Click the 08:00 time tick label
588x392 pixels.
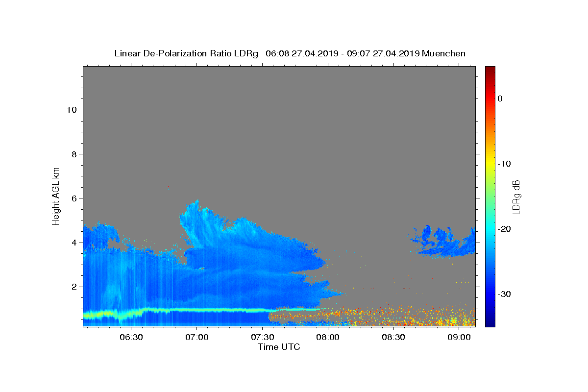pyautogui.click(x=327, y=337)
